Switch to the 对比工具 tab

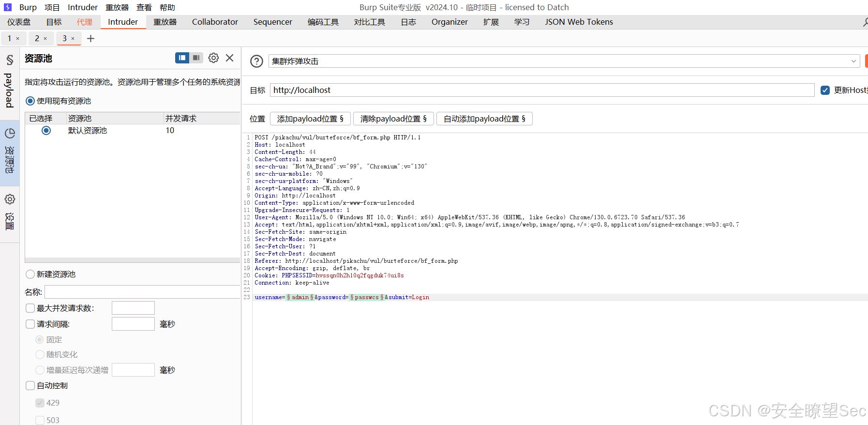370,22
